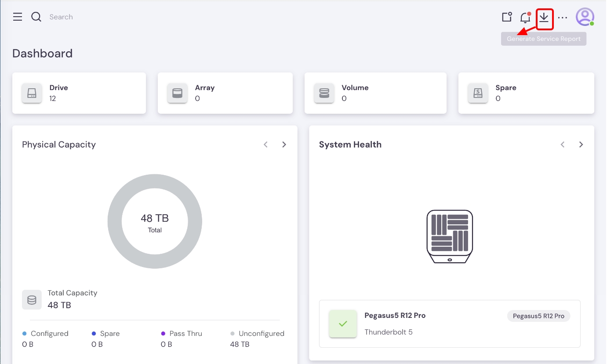
Task: Click the Dashboard heading
Action: tap(43, 54)
